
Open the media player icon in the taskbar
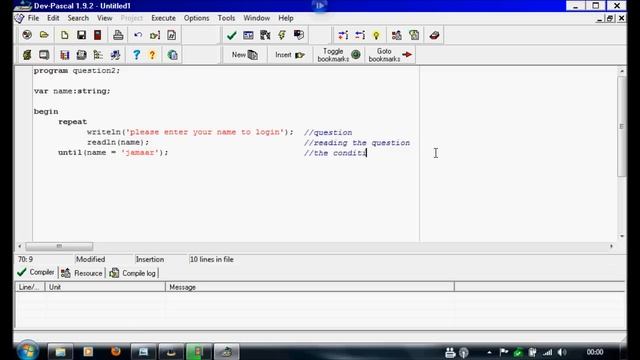coord(88,351)
